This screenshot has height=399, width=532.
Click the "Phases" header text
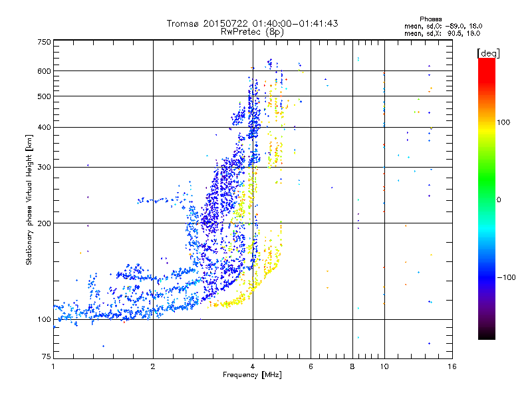click(x=430, y=19)
